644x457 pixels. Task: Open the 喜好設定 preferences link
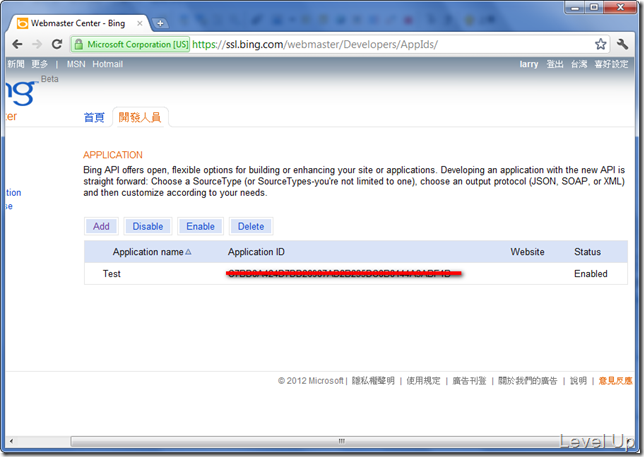pyautogui.click(x=611, y=64)
